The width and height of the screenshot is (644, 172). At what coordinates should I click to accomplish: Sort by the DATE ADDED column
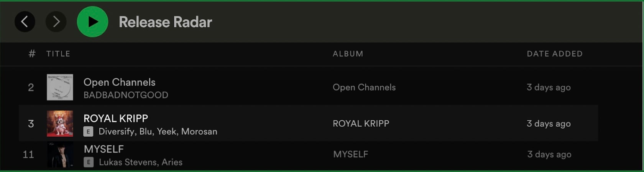coord(554,54)
